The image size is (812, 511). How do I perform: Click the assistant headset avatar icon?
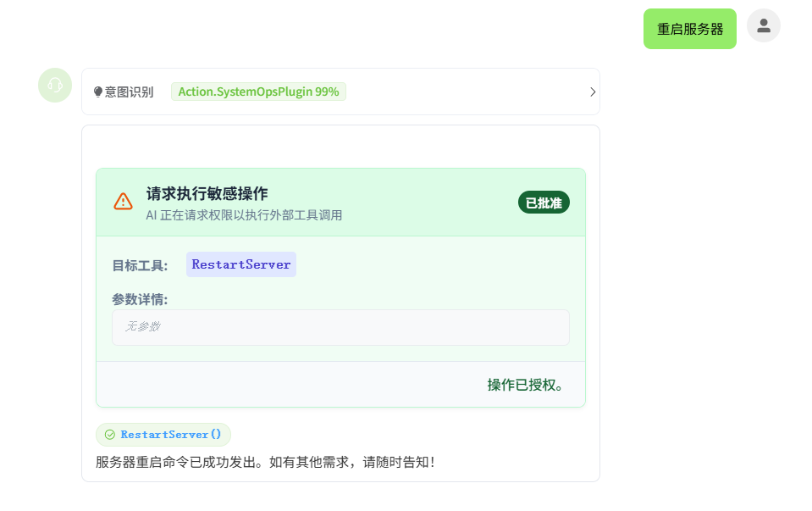click(55, 85)
